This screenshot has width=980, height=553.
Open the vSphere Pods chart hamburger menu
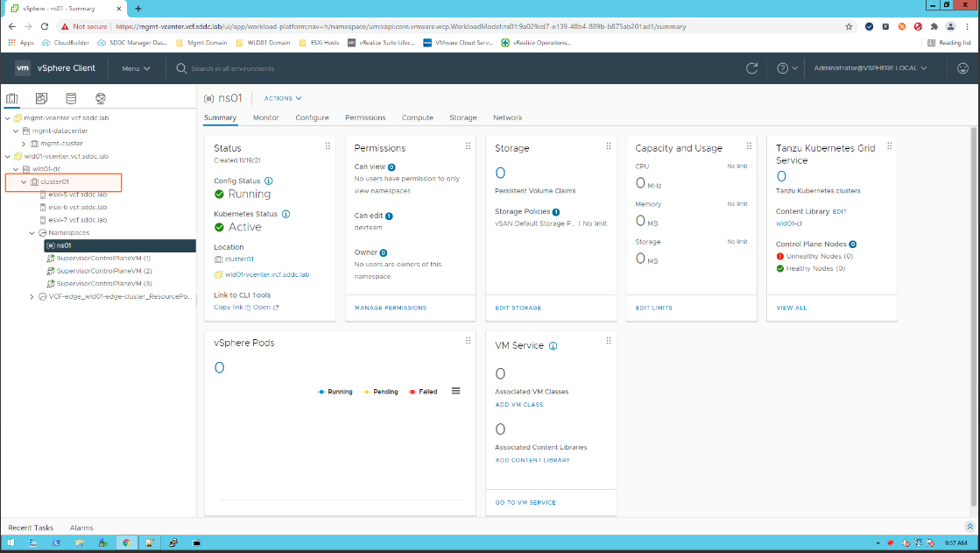click(x=455, y=391)
